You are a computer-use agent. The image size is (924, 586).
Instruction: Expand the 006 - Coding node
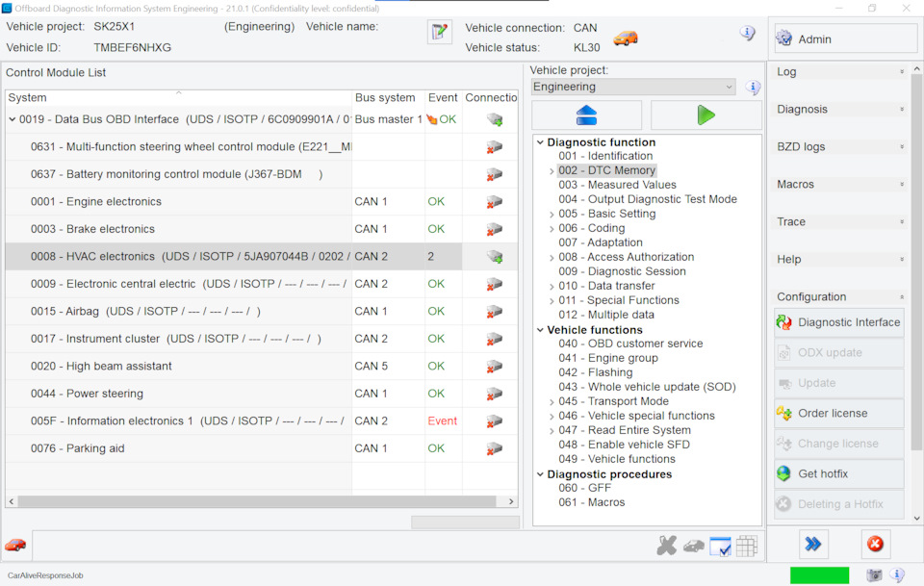(x=552, y=229)
